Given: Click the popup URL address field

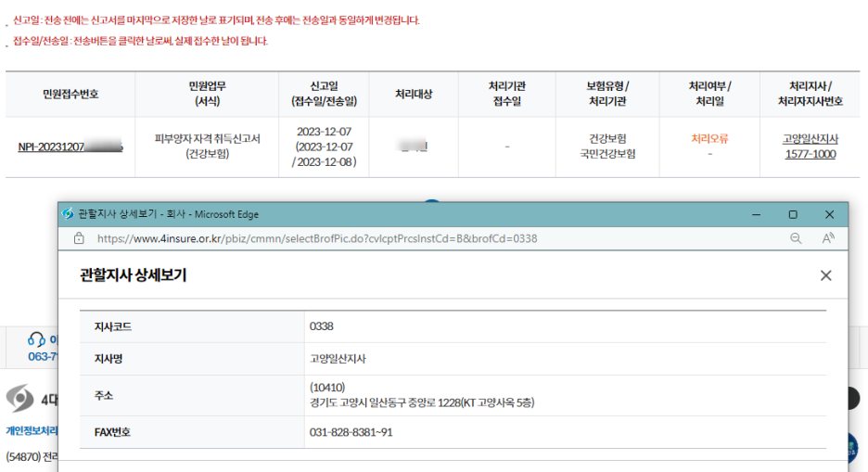Looking at the screenshot, I should pos(316,238).
